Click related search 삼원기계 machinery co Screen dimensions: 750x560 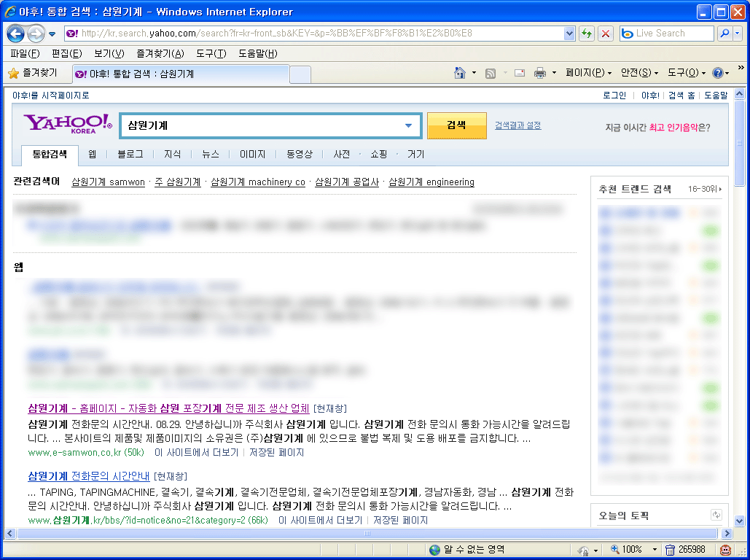tap(258, 182)
